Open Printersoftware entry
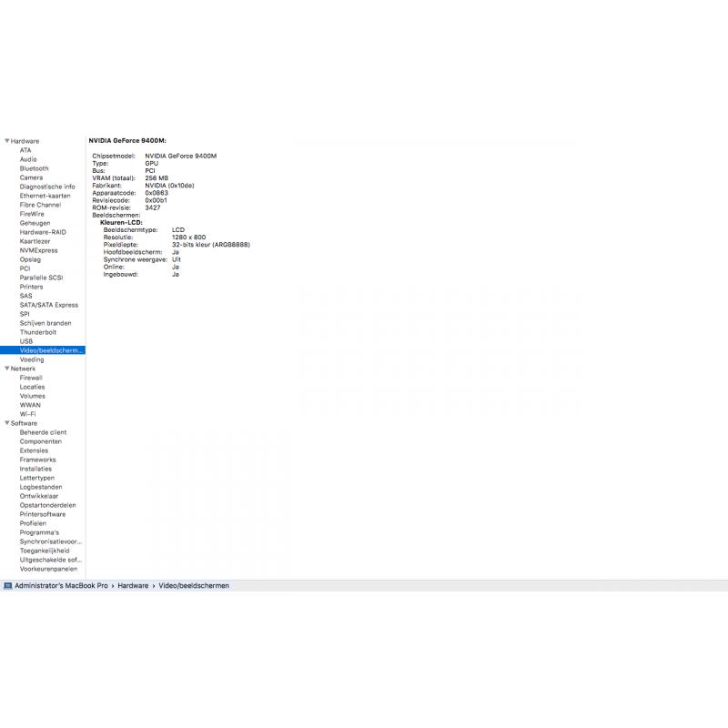 [43, 514]
